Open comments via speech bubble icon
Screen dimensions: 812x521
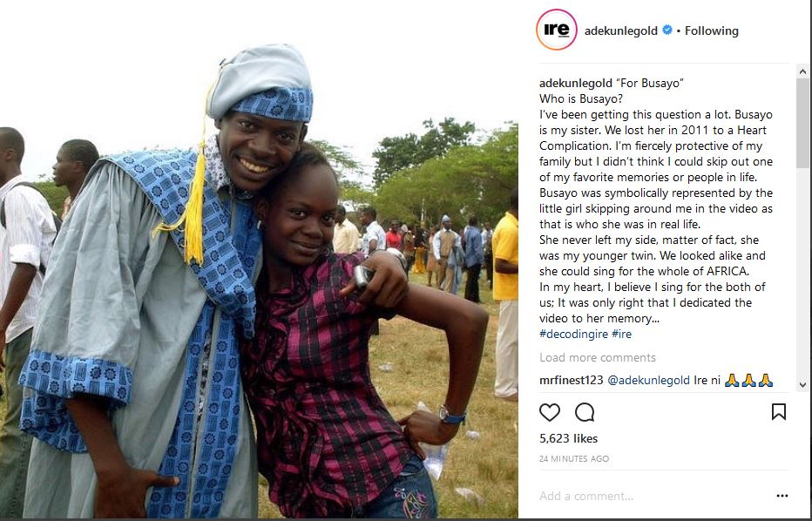(585, 412)
